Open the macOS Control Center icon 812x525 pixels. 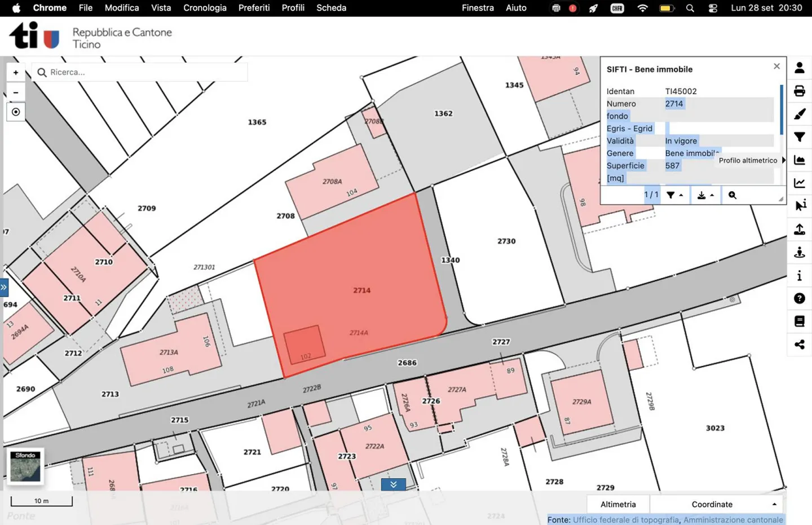[x=713, y=8]
